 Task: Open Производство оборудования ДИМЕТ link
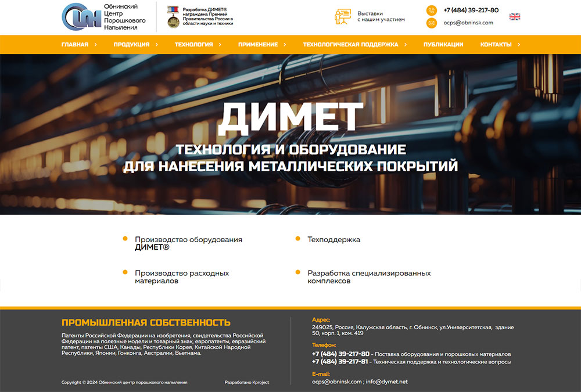point(188,243)
